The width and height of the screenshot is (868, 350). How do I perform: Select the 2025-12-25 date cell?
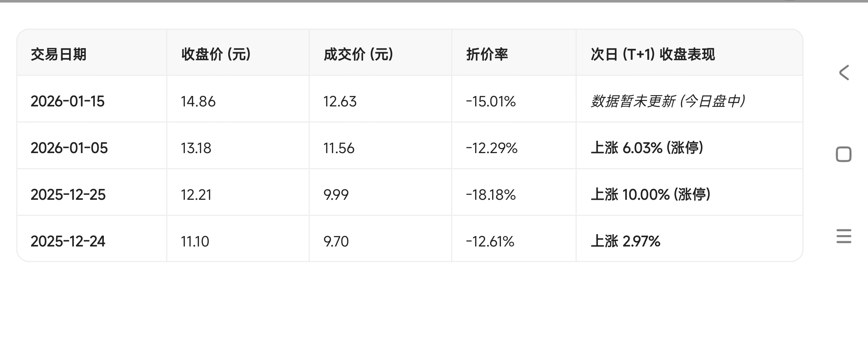pos(68,195)
